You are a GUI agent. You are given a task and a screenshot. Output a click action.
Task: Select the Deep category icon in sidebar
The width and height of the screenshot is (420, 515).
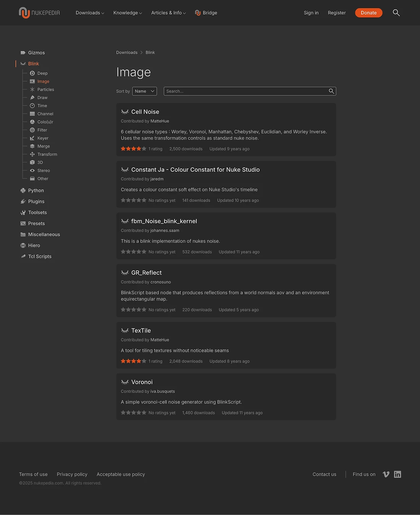pos(32,73)
